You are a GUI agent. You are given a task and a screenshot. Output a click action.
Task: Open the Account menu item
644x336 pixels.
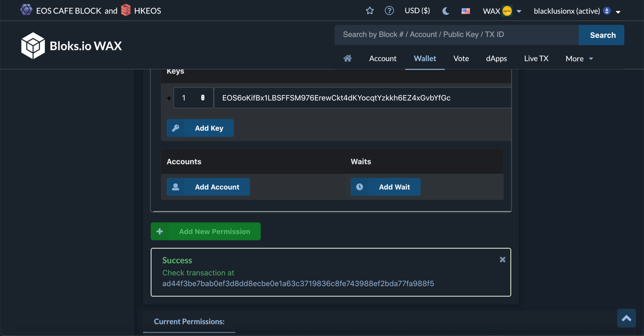point(383,59)
